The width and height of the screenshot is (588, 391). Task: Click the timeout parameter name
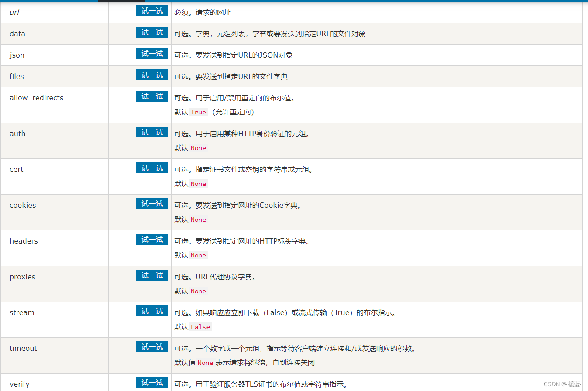coord(23,348)
